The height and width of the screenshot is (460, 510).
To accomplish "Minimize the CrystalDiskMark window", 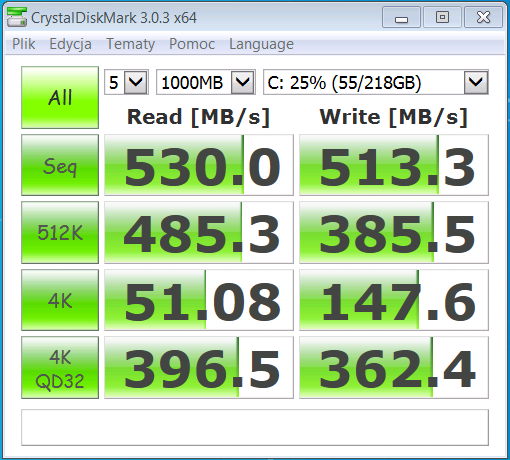I will tap(401, 17).
